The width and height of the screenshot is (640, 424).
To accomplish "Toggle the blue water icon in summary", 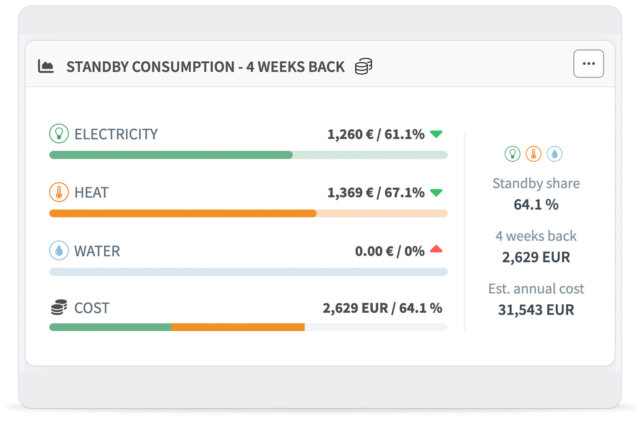I will coord(555,154).
